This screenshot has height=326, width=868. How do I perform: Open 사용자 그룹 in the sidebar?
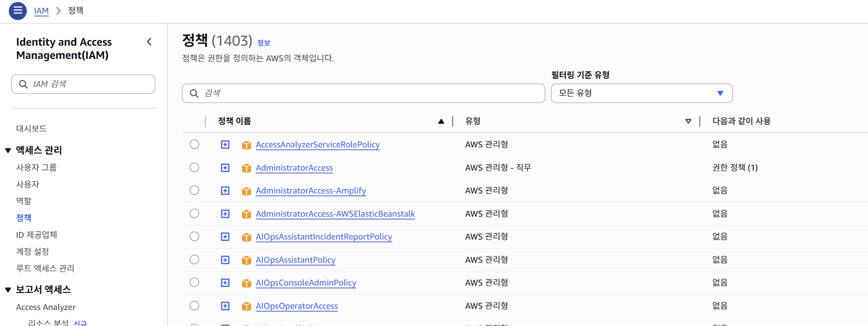[x=36, y=167]
